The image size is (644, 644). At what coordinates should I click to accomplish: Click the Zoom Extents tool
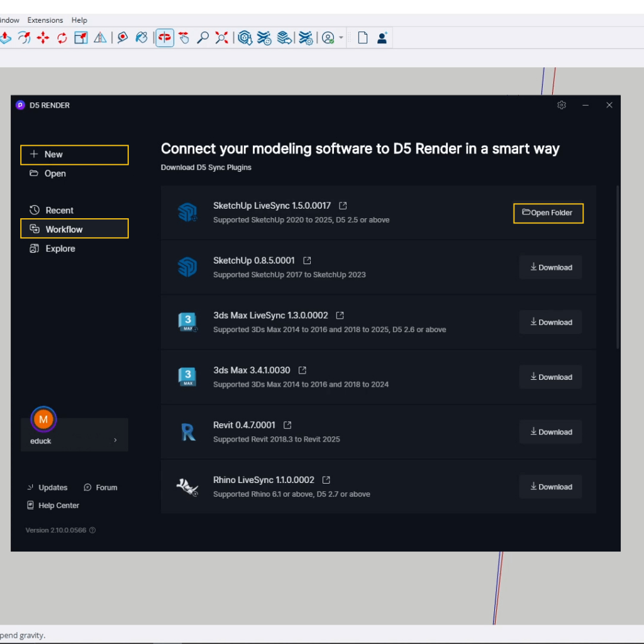pos(221,38)
